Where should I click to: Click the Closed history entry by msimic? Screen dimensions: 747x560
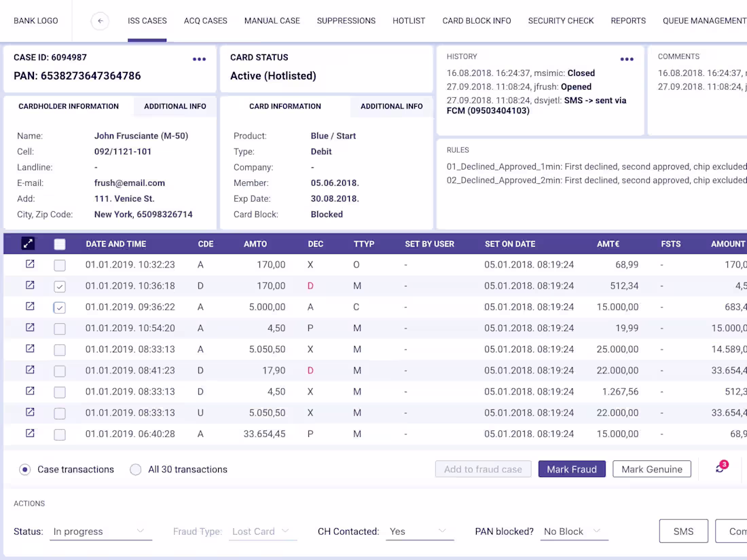pos(521,73)
